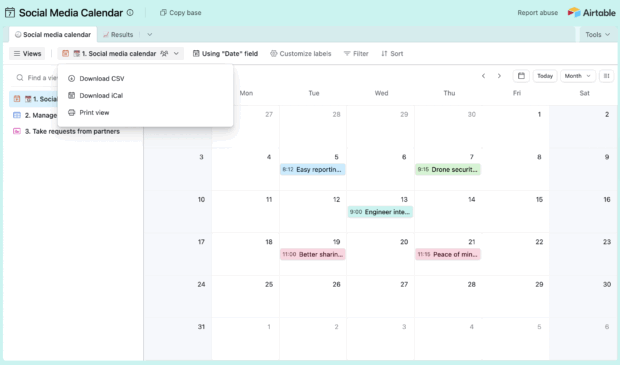This screenshot has width=620, height=365.
Task: Toggle the Views sidebar button
Action: [27, 53]
